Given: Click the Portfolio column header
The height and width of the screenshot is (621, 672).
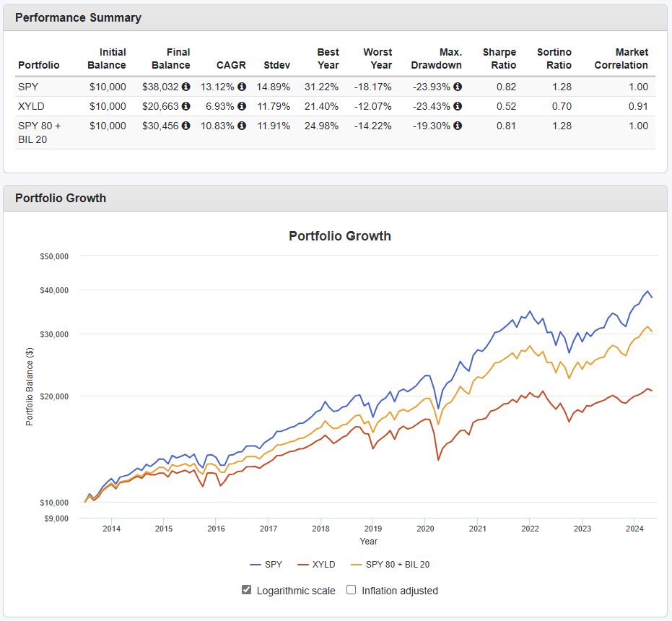Looking at the screenshot, I should [x=38, y=65].
